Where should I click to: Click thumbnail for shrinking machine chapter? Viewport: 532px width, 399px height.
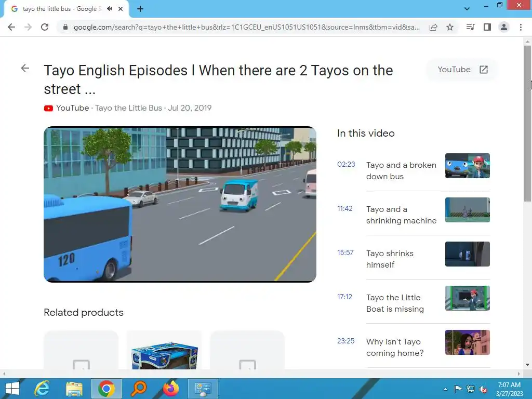(x=467, y=210)
